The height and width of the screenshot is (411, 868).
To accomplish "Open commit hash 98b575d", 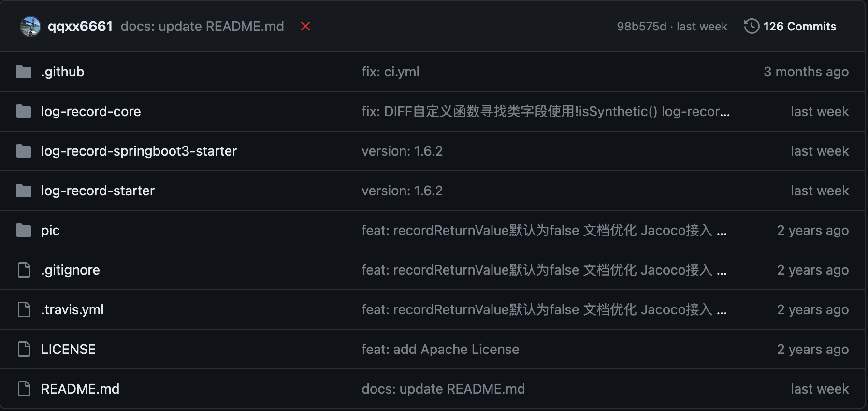I will coord(641,26).
